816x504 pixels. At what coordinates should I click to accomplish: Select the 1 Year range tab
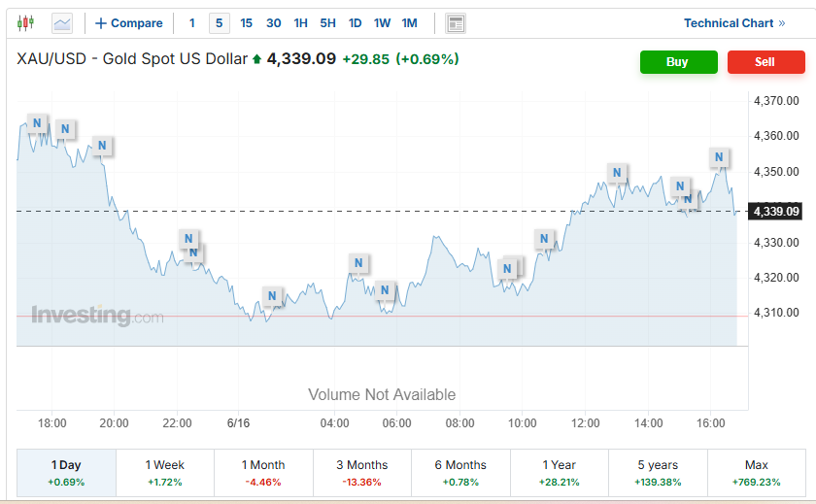coord(560,473)
